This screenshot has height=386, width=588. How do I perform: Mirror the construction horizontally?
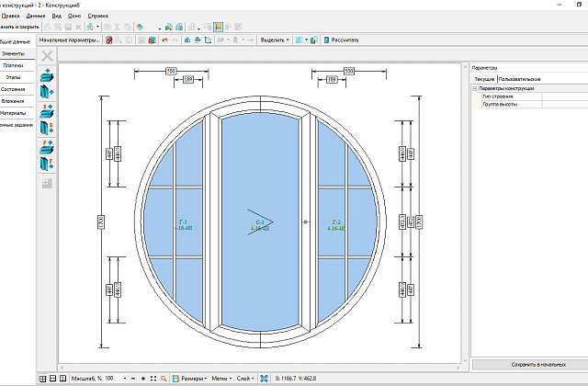point(187,40)
